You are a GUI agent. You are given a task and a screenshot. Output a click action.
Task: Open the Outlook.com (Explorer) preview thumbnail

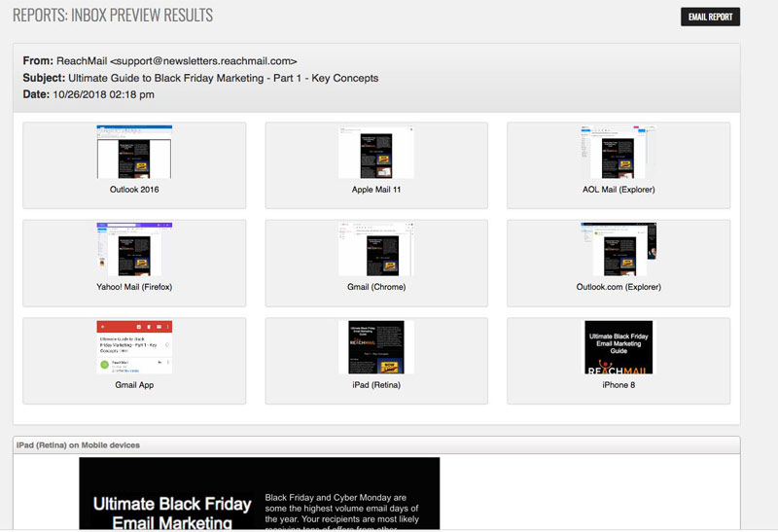point(619,249)
